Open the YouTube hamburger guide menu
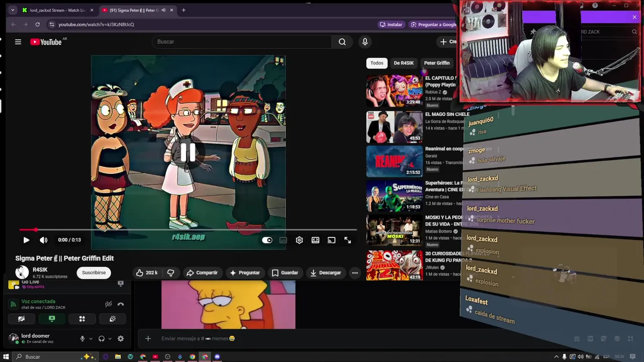The width and height of the screenshot is (644, 362). coord(18,42)
